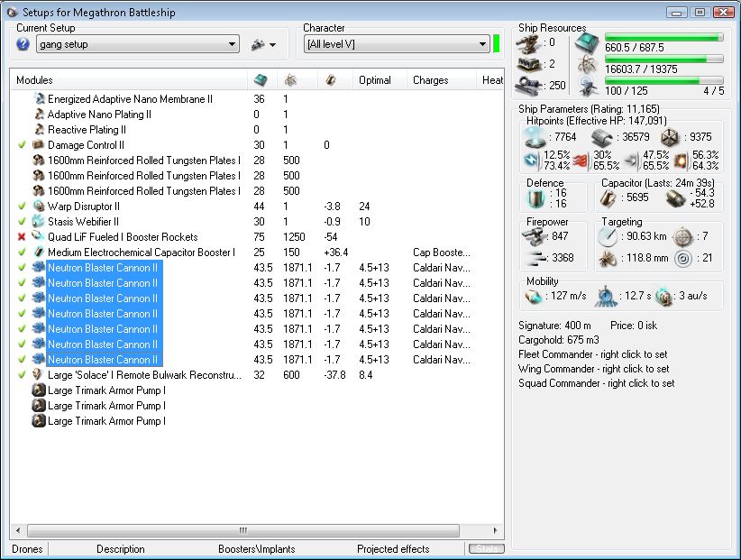This screenshot has width=741, height=560.
Task: Toggle Medium Electrochemical Capacitor Booster I checkmark
Action: click(x=22, y=252)
